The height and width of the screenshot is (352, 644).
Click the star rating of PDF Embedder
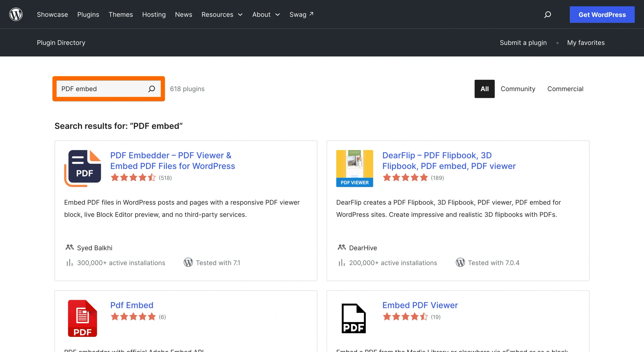133,178
